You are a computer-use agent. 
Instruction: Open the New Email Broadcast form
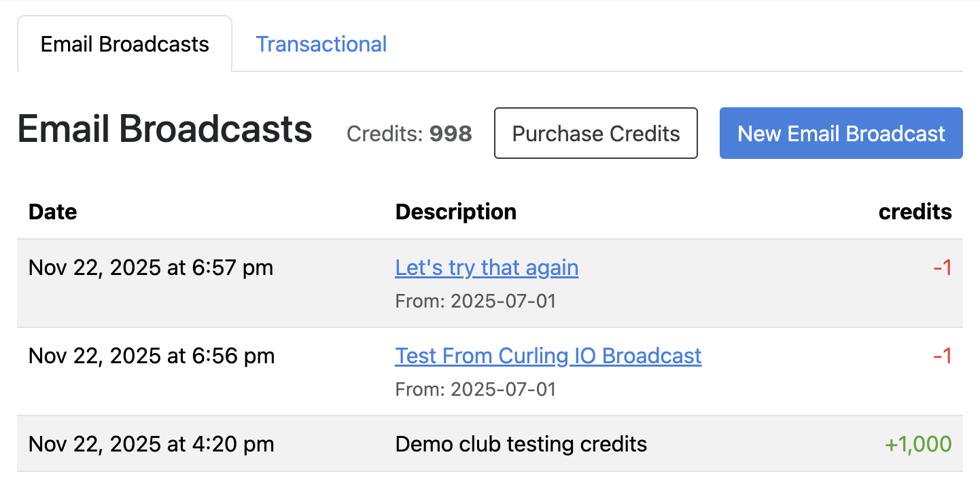pyautogui.click(x=841, y=133)
